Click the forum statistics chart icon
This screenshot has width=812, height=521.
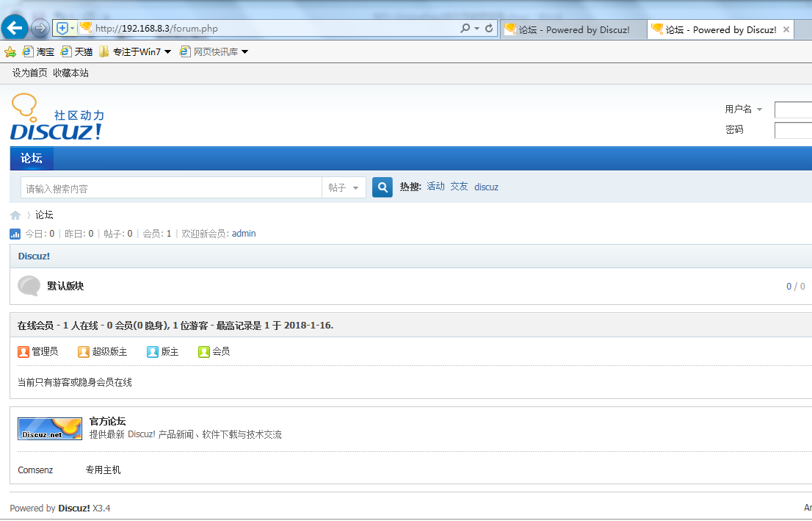pyautogui.click(x=15, y=234)
